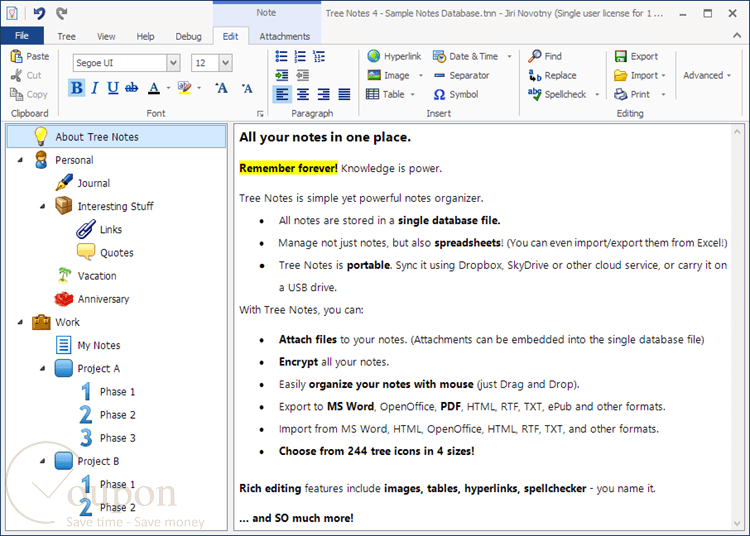Insert a Separator line
This screenshot has height=536, width=750.
461,76
